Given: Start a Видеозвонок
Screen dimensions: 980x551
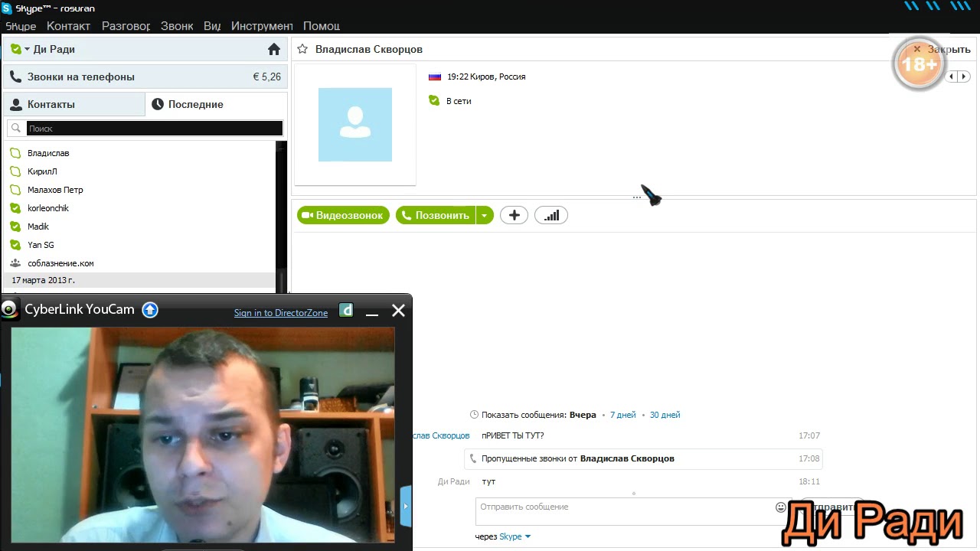Looking at the screenshot, I should point(343,216).
